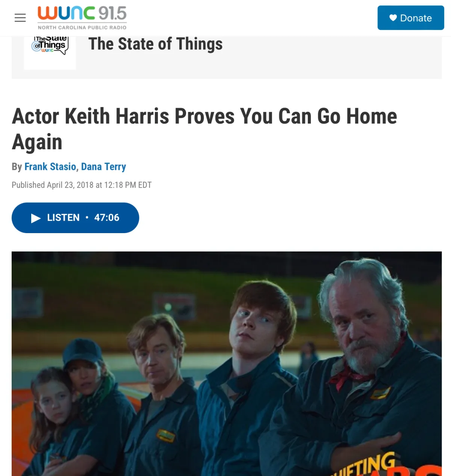Click the Keith Harris article headline

point(204,129)
